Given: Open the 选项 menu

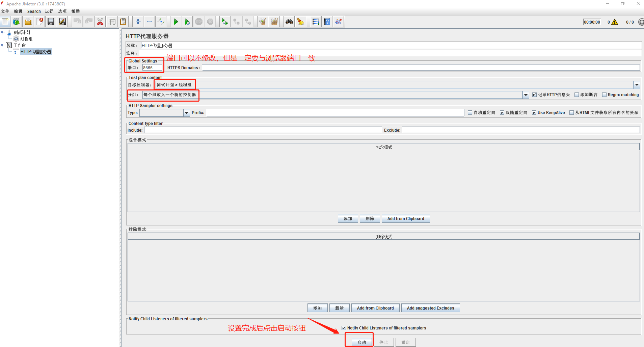Looking at the screenshot, I should tap(62, 11).
